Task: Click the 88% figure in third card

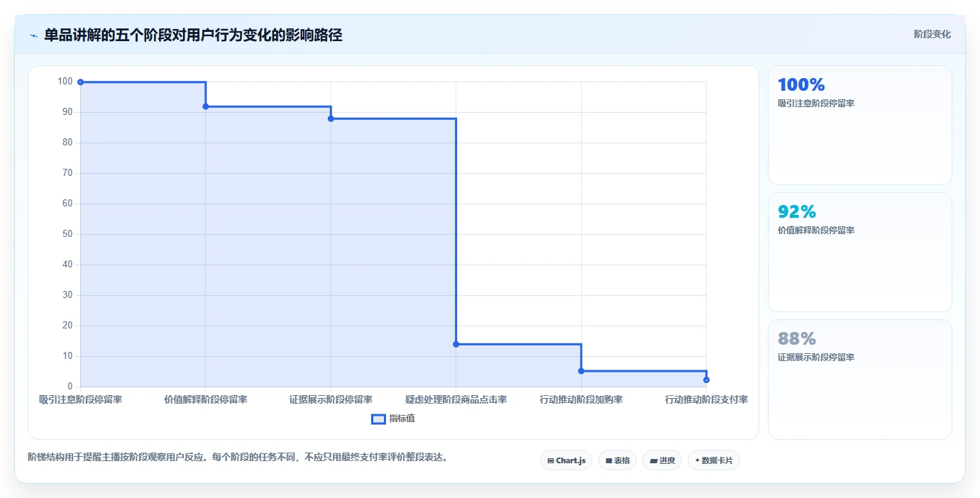Action: 797,338
